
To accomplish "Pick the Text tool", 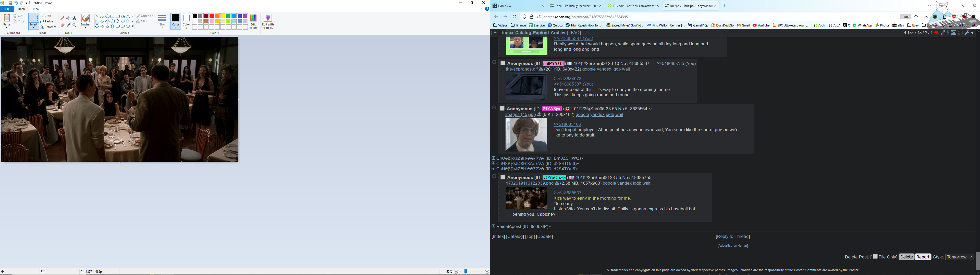I will click(75, 18).
